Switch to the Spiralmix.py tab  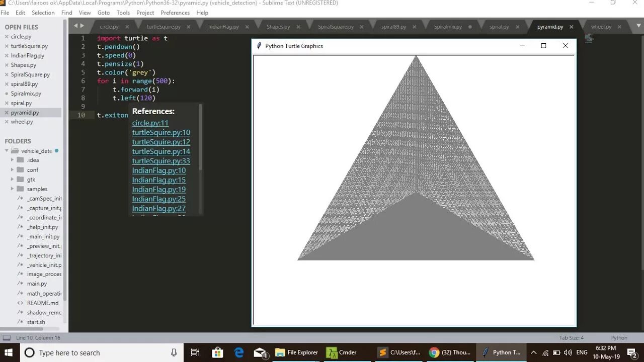[x=448, y=27]
